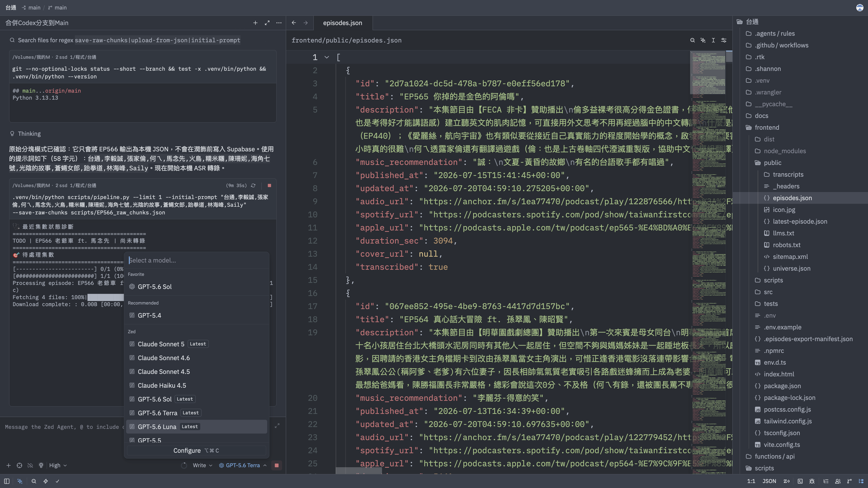Viewport: 868px width, 488px height.
Task: Open agent panel sparkle icon in status bar
Action: [20, 481]
